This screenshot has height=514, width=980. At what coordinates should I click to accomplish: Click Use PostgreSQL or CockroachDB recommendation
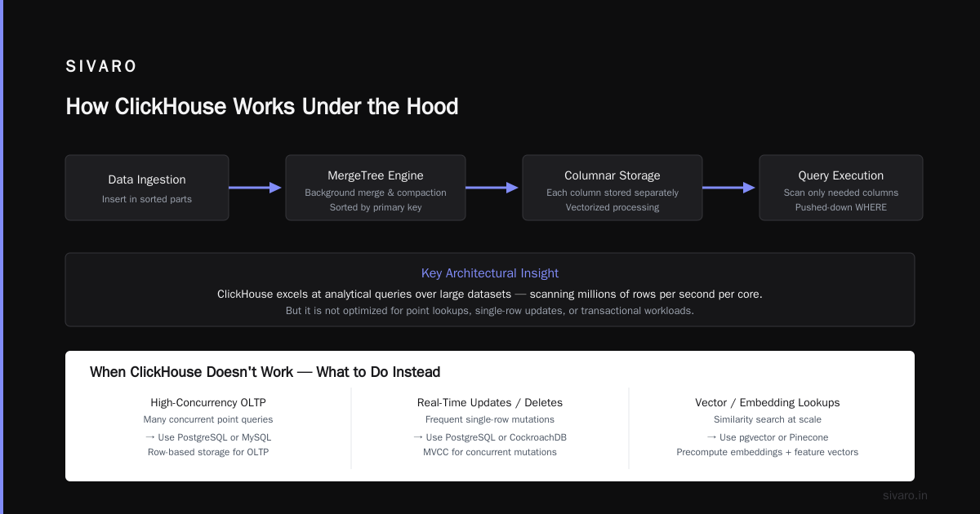490,437
